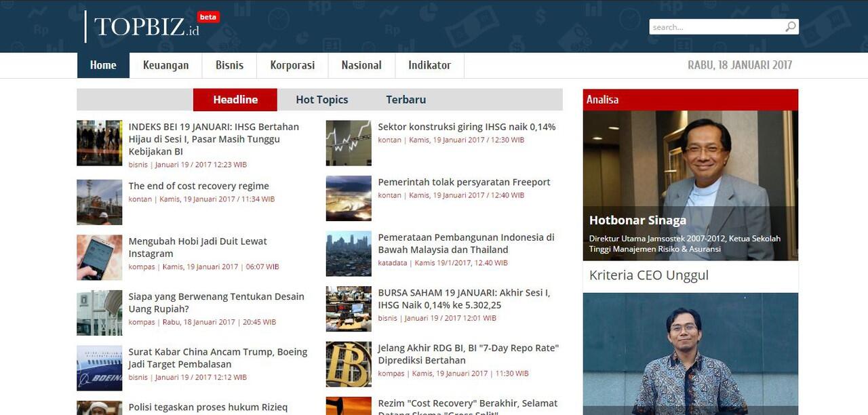This screenshot has height=415, width=868.
Task: Open BURSA SAHAM 19 JANUARI article
Action: tap(464, 299)
